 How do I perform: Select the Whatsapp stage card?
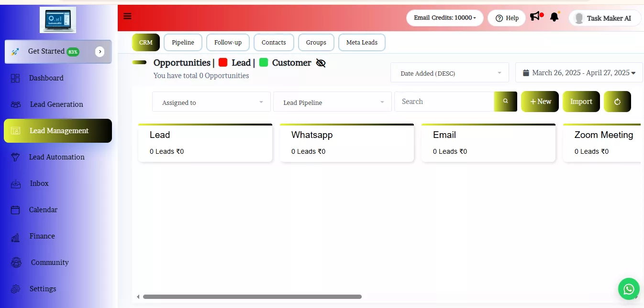(347, 143)
